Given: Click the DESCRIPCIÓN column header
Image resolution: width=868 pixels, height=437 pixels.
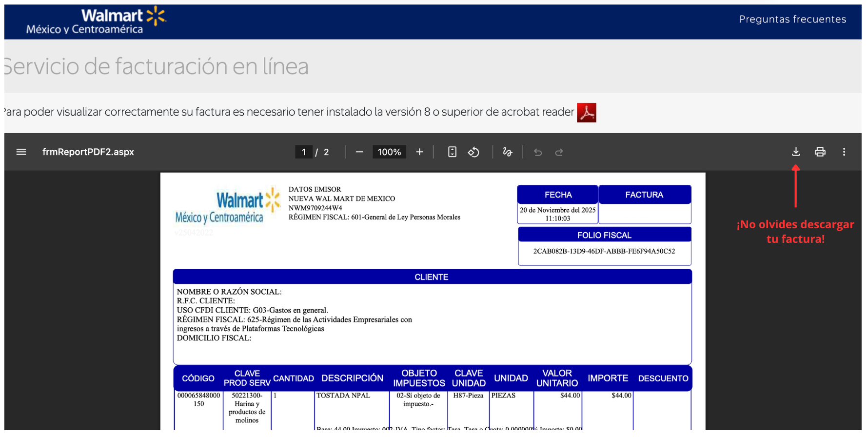Looking at the screenshot, I should (353, 378).
